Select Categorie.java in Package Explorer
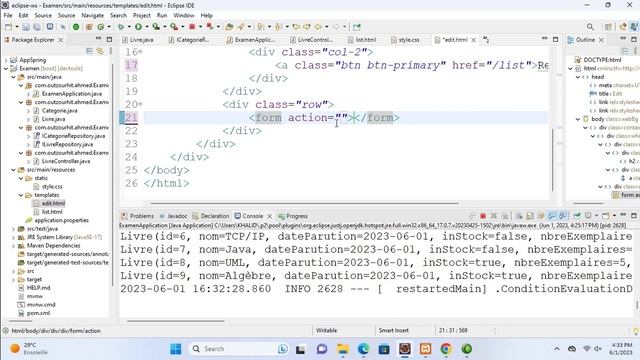 [x=60, y=111]
